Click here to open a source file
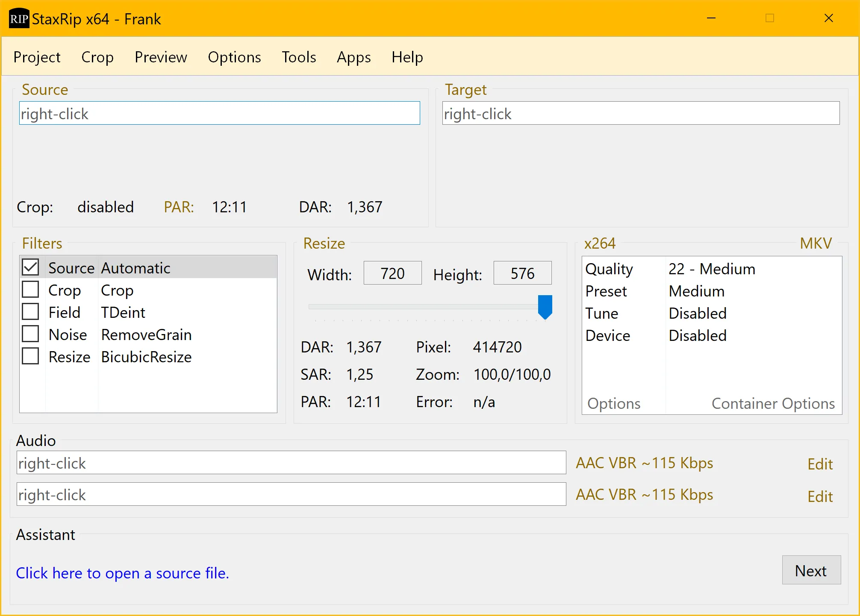The width and height of the screenshot is (860, 616). point(122,573)
